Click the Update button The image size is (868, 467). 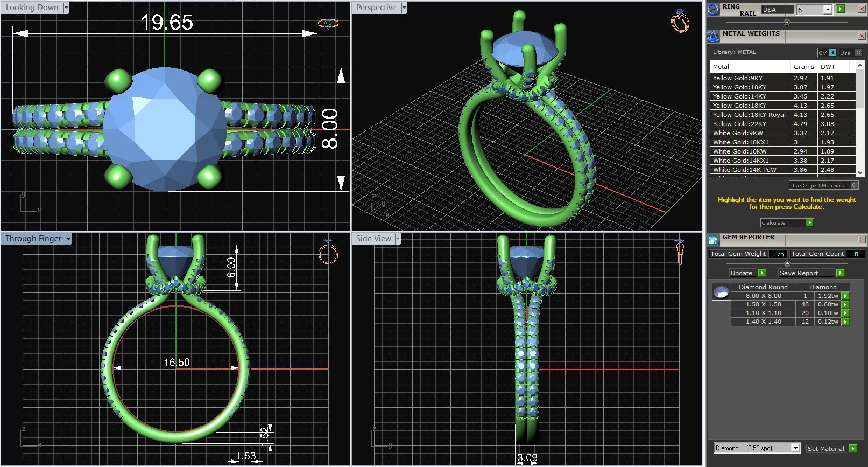pos(743,273)
